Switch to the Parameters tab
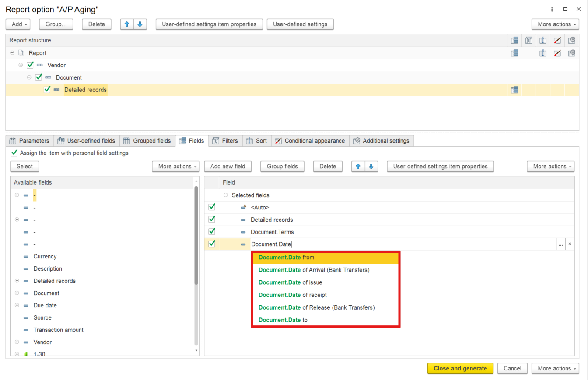Viewport: 588px width, 380px height. pos(30,141)
